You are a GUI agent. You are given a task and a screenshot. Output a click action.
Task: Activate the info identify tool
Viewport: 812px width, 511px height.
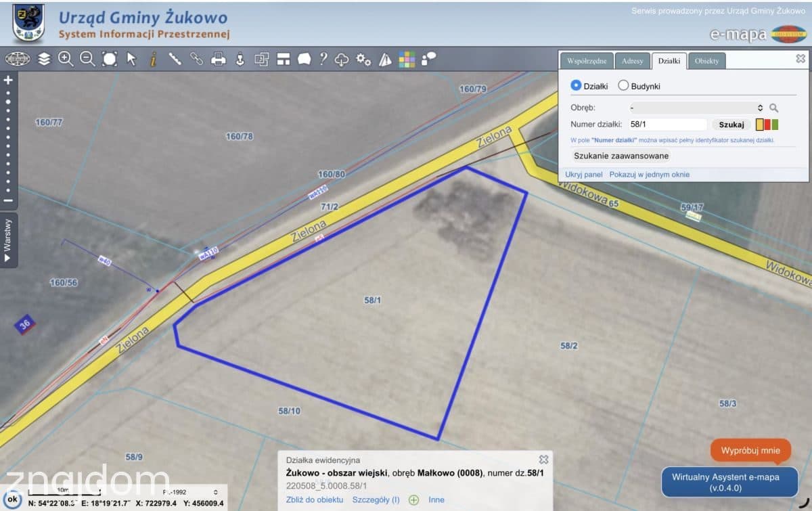click(x=153, y=59)
